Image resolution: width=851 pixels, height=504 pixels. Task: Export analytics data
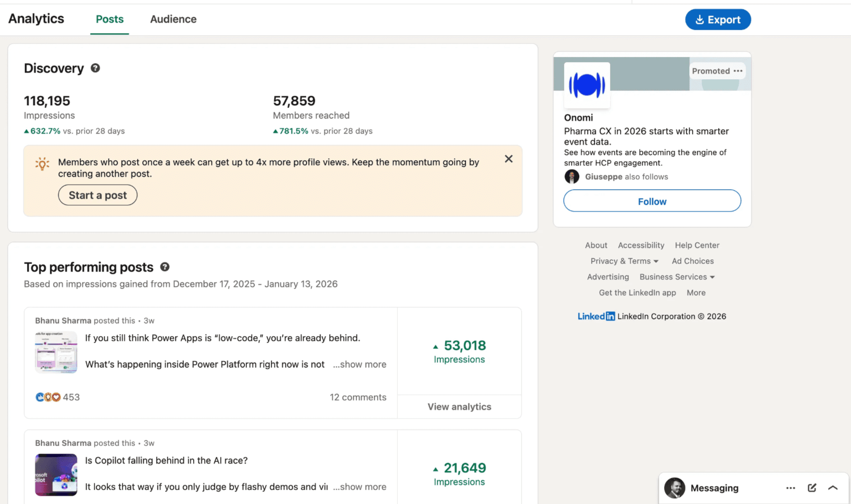[718, 19]
